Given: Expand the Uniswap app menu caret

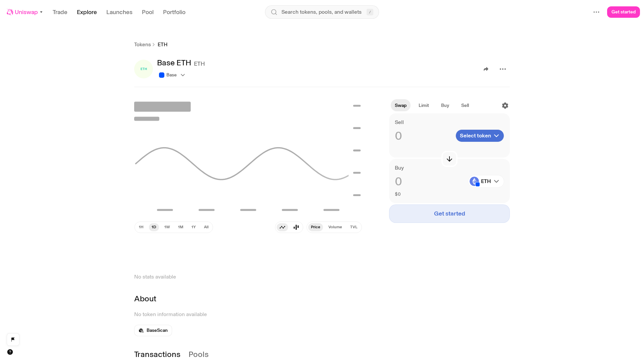Looking at the screenshot, I should point(41,12).
